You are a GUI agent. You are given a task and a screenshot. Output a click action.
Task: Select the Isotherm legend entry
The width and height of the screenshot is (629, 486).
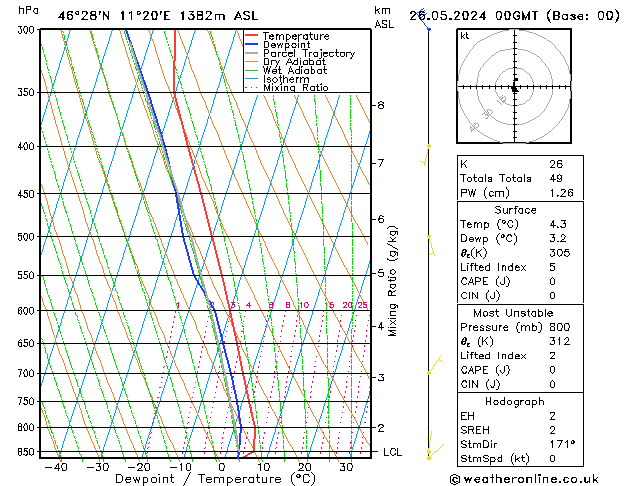click(286, 79)
